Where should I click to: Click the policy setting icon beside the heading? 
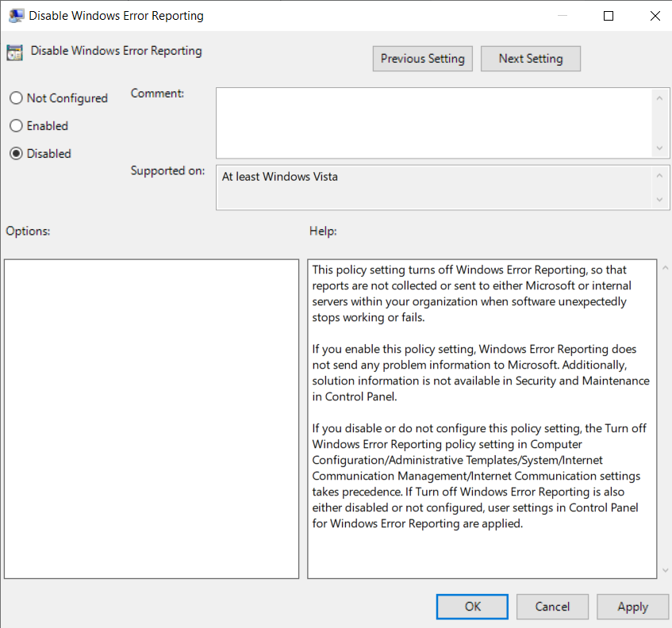coord(14,52)
